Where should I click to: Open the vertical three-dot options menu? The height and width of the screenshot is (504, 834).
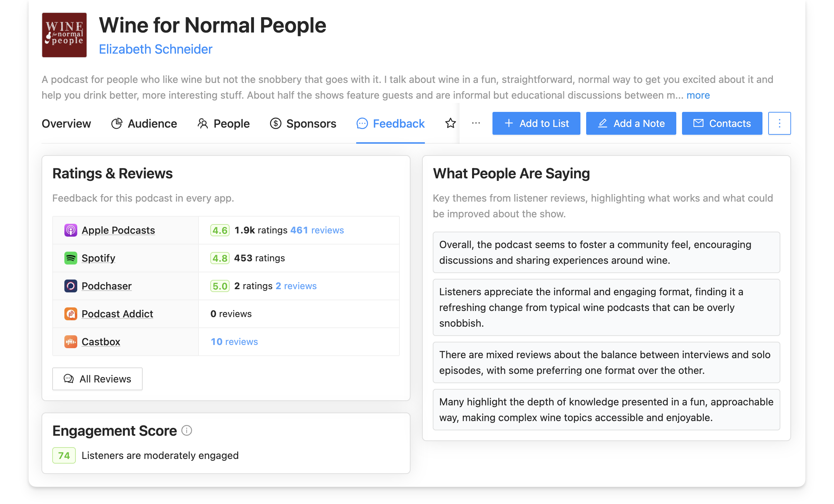pos(779,123)
